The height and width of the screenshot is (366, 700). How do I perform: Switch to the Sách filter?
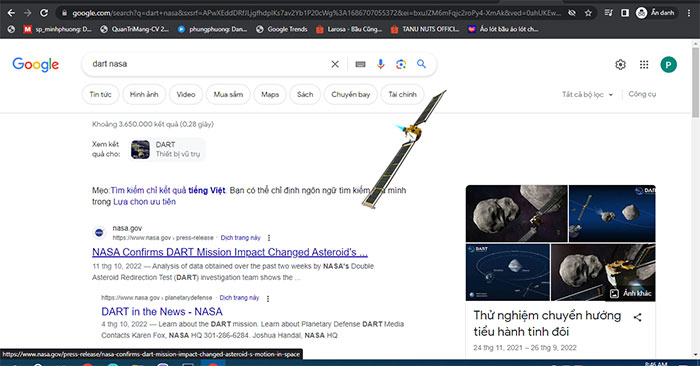coord(305,94)
